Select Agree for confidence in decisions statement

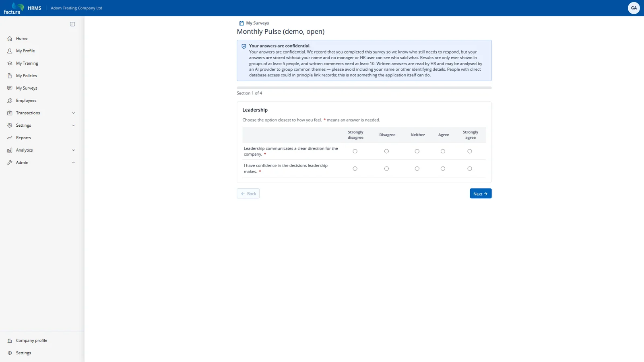coord(443,169)
